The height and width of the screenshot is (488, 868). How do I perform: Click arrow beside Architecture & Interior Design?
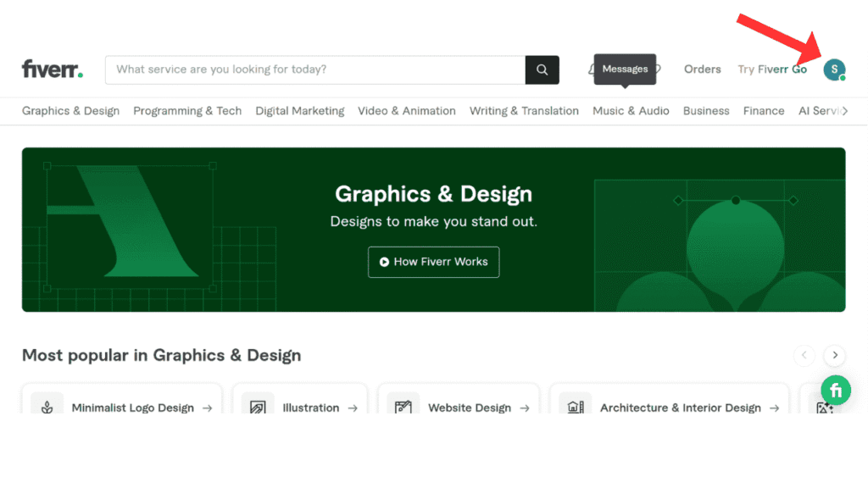point(775,408)
